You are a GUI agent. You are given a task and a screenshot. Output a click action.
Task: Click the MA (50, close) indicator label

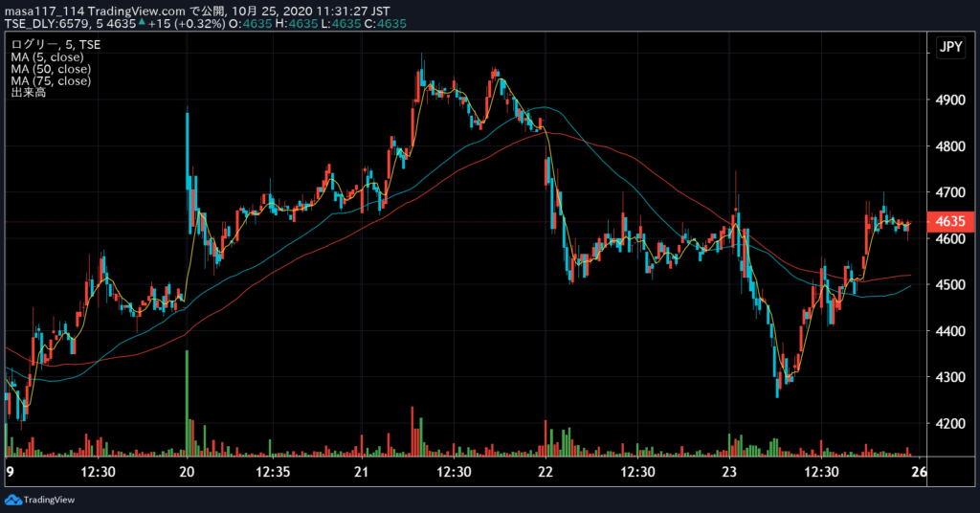click(51, 69)
